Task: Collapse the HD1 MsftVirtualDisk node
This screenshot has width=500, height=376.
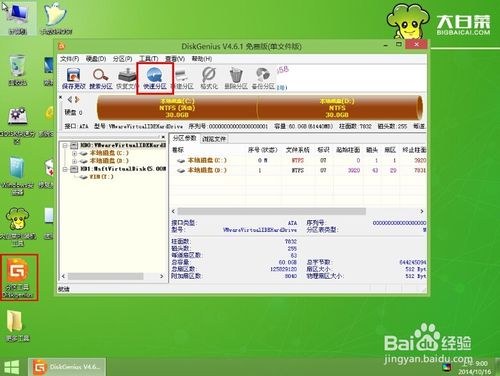Action: tap(65, 169)
